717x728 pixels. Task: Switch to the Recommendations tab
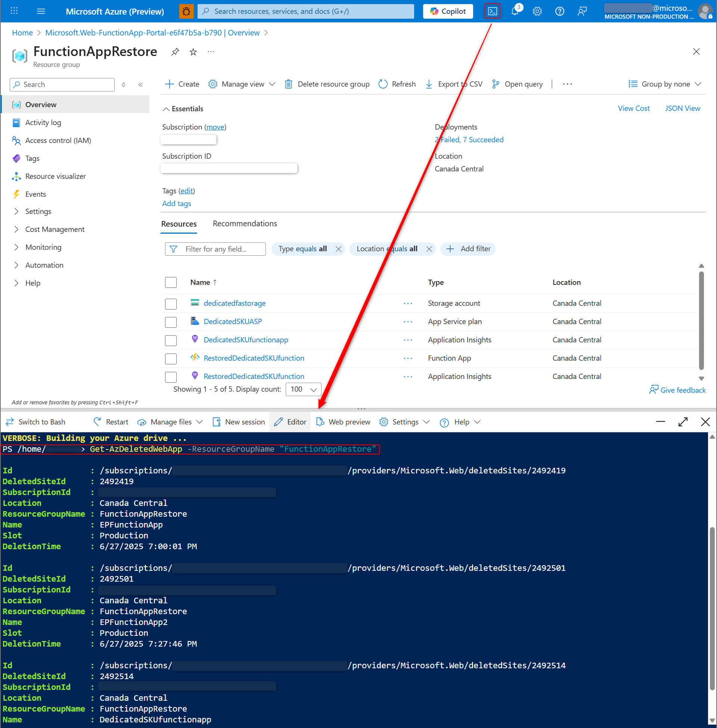click(244, 223)
